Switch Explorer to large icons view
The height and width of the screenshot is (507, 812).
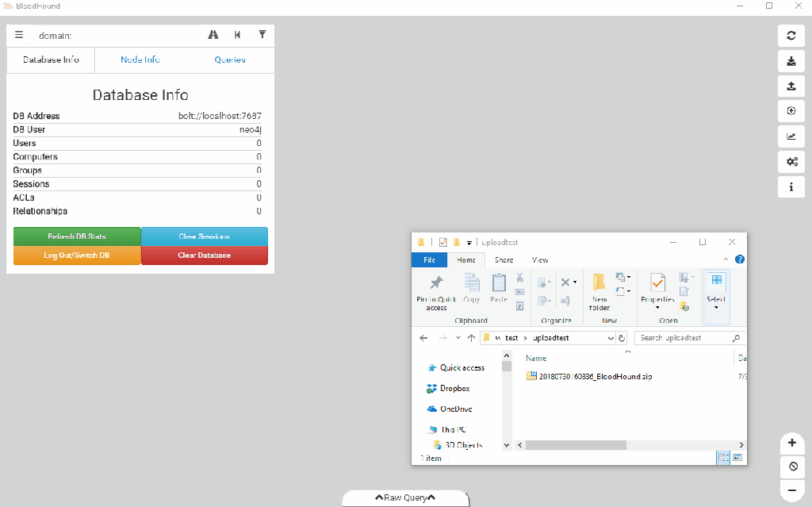coord(737,457)
